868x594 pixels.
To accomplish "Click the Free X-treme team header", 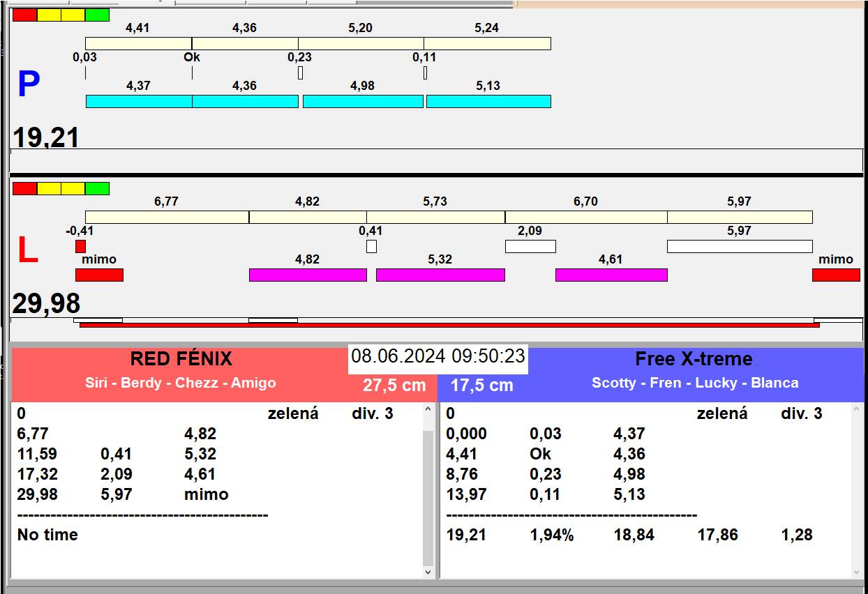I will tap(694, 360).
